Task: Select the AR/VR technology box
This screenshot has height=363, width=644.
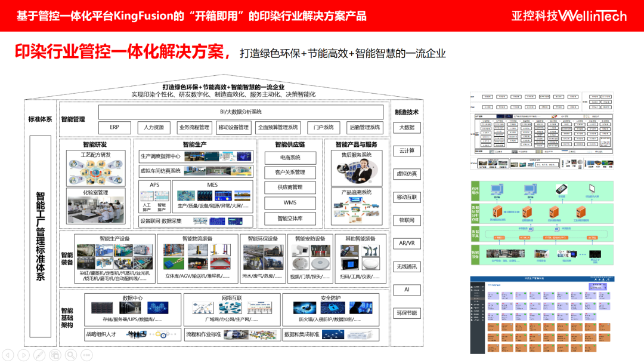Action: pyautogui.click(x=407, y=244)
